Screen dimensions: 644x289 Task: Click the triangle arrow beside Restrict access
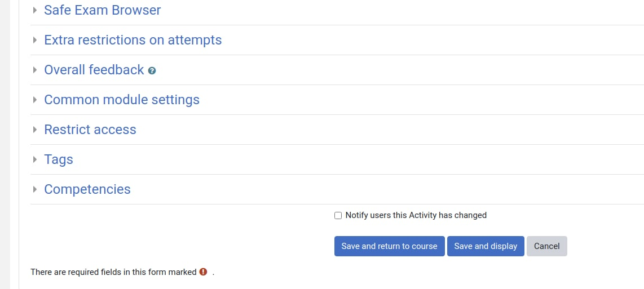click(35, 130)
